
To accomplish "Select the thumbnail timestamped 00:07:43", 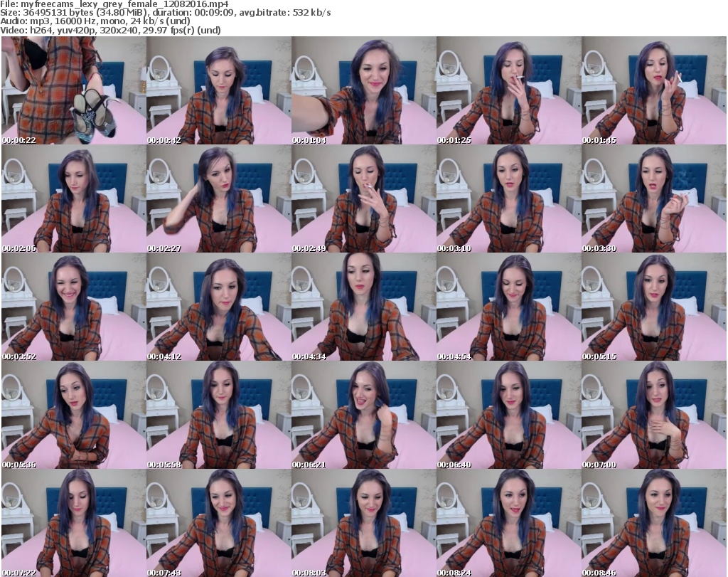I will point(219,523).
